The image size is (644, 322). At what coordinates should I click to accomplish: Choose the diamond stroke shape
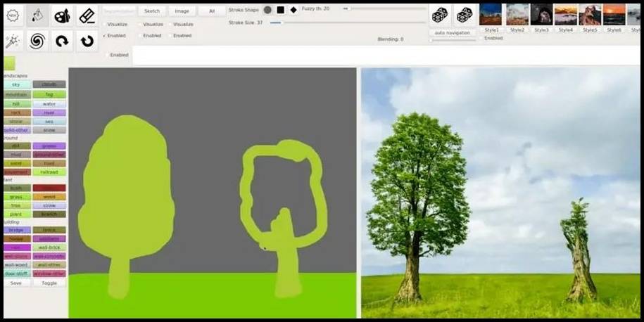[x=293, y=10]
